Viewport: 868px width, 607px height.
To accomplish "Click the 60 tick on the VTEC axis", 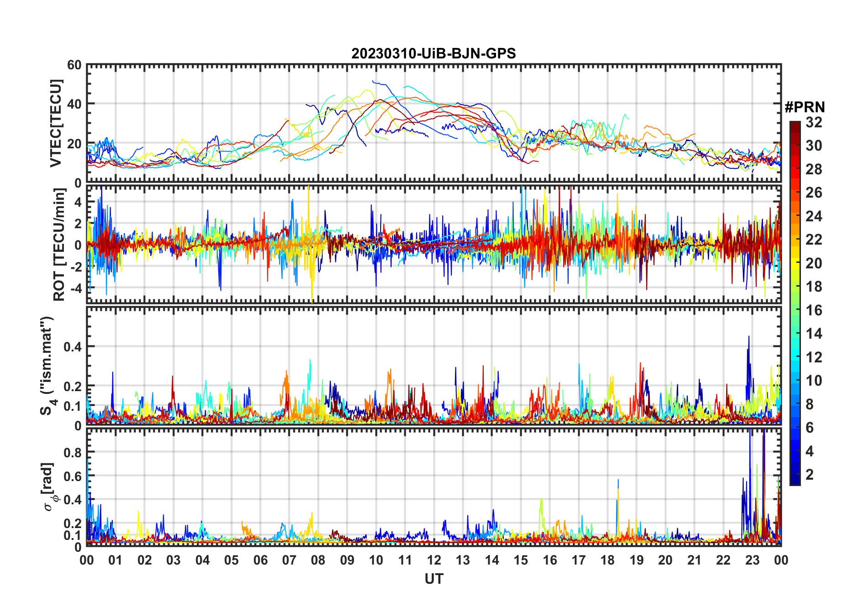I will (74, 65).
